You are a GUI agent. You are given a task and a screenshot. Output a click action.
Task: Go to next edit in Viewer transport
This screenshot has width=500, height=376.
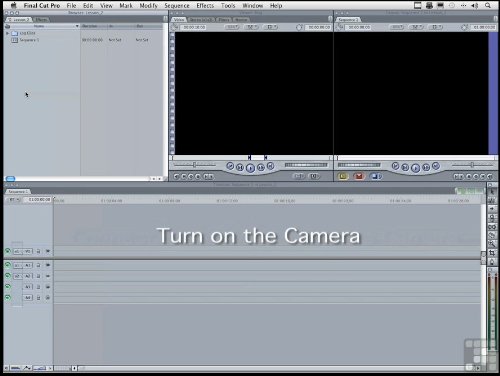pos(270,166)
